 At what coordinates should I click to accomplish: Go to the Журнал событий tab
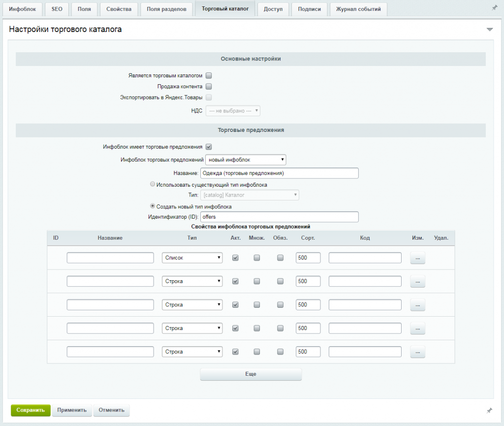point(358,9)
